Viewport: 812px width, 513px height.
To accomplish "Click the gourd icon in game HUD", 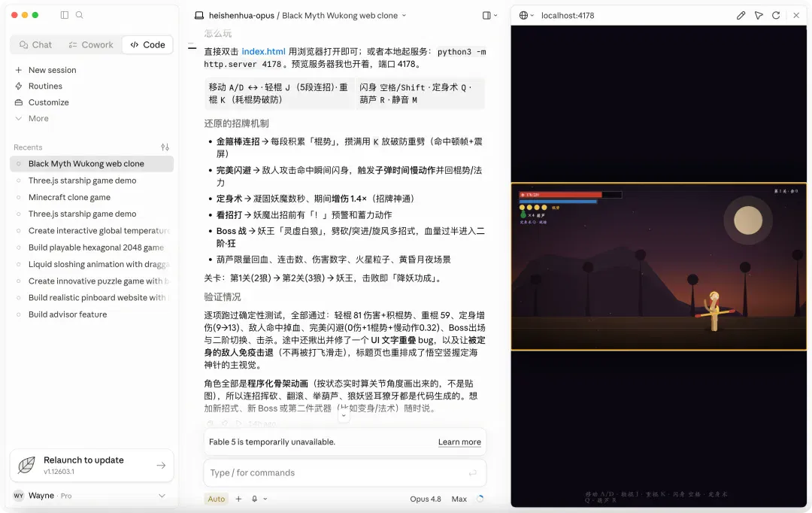I will tap(523, 214).
